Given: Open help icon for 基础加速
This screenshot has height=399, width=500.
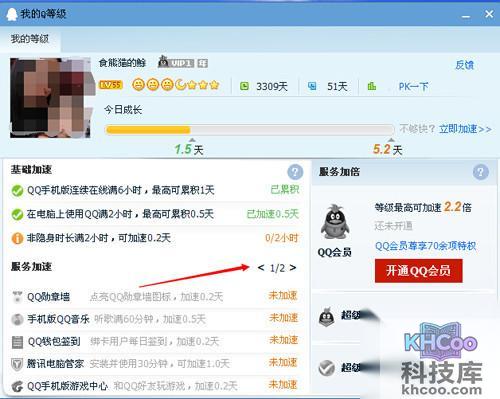Looking at the screenshot, I should point(295,172).
